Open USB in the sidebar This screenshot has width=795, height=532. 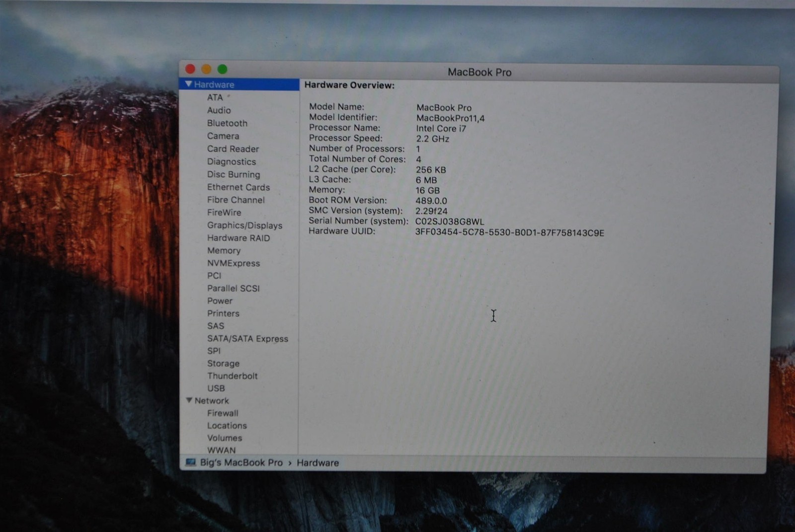(216, 388)
